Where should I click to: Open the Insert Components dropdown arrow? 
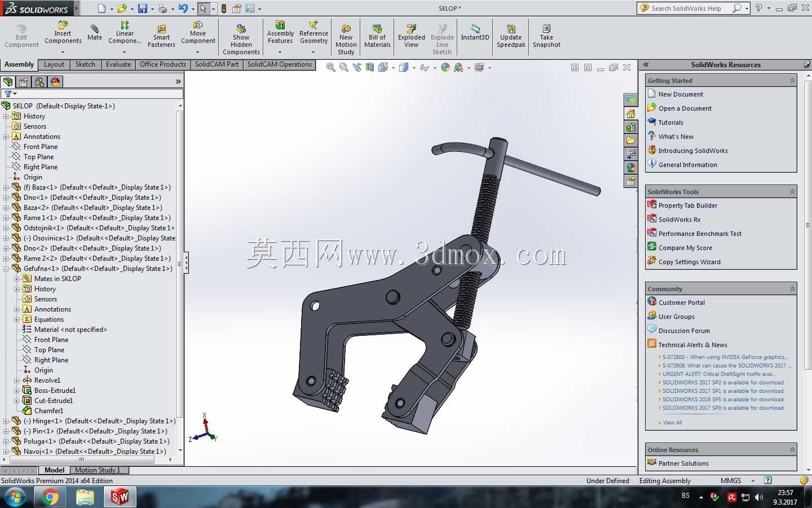[x=63, y=52]
